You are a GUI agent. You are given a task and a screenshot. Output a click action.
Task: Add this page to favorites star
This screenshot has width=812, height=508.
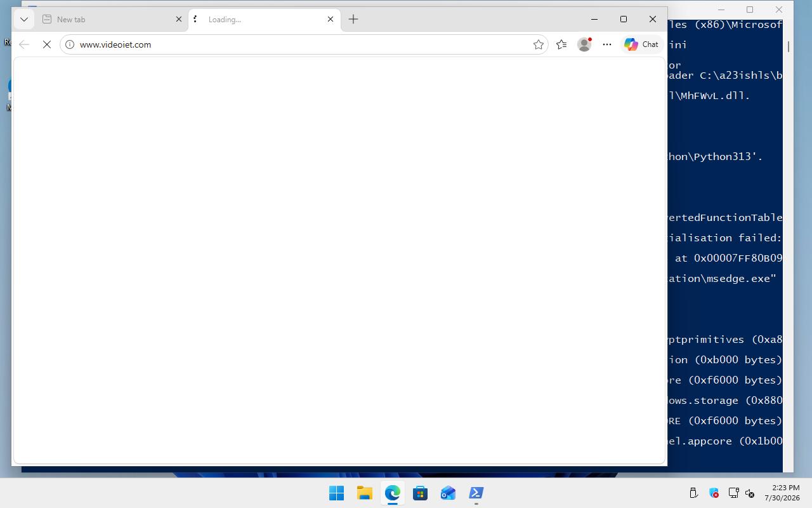pyautogui.click(x=539, y=44)
